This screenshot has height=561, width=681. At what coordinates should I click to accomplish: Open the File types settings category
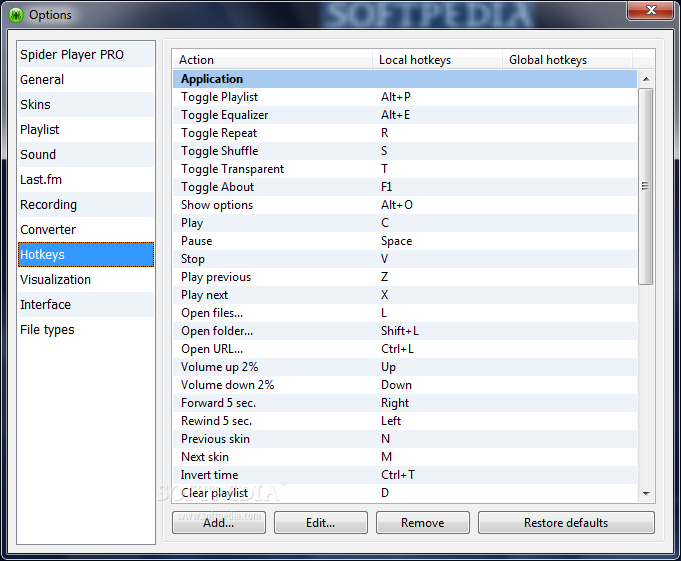click(86, 330)
